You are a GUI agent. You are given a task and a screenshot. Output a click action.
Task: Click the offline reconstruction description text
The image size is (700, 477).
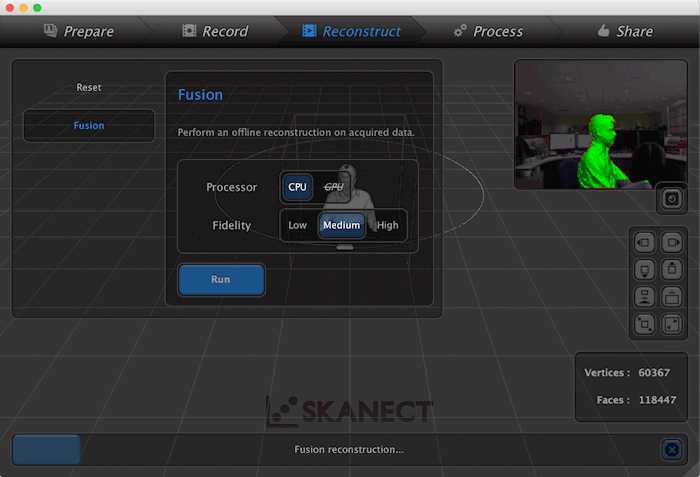tap(296, 132)
